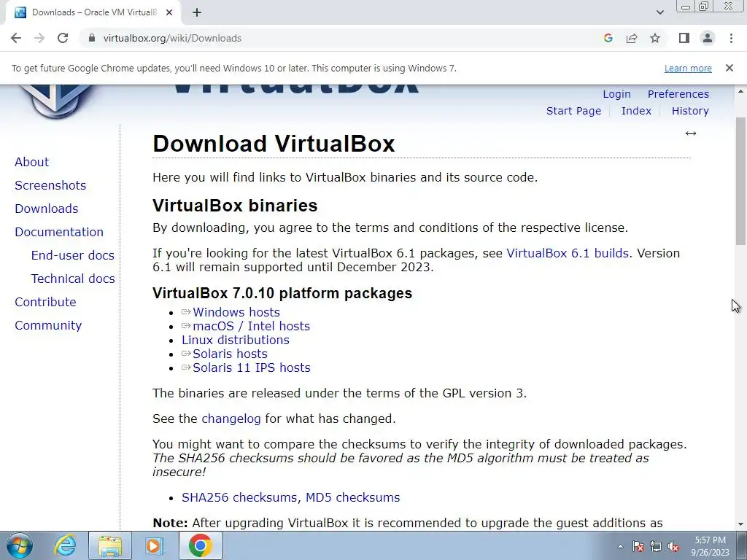Click the Login link
747x560 pixels.
[616, 94]
